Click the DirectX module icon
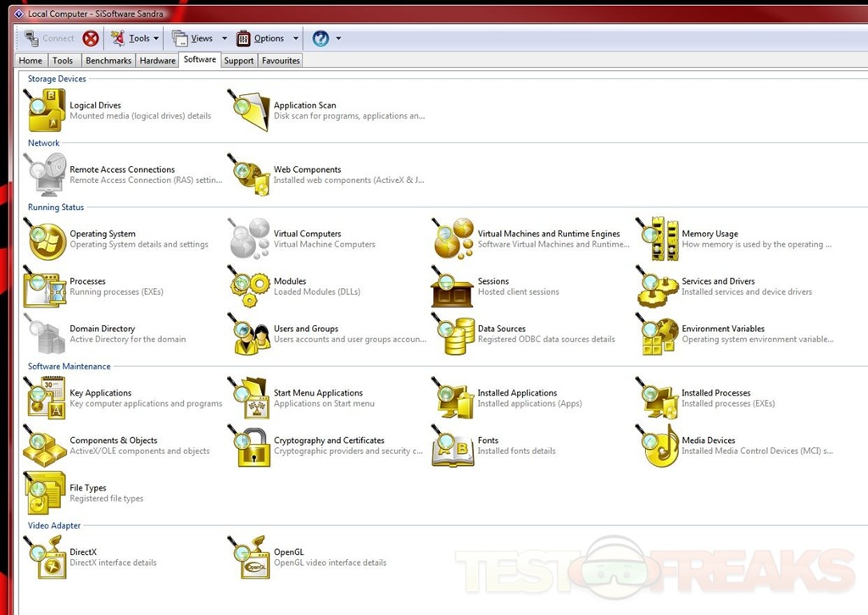868x615 pixels. click(x=46, y=557)
